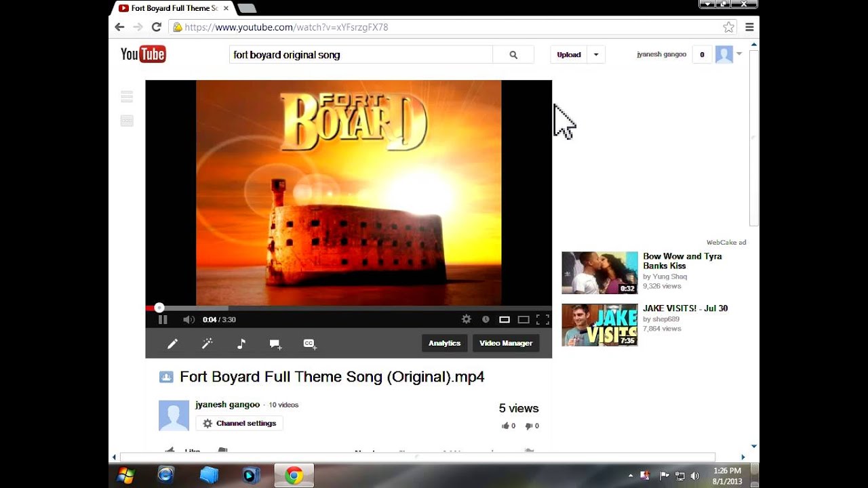Open the media player taskbar icon

(251, 475)
